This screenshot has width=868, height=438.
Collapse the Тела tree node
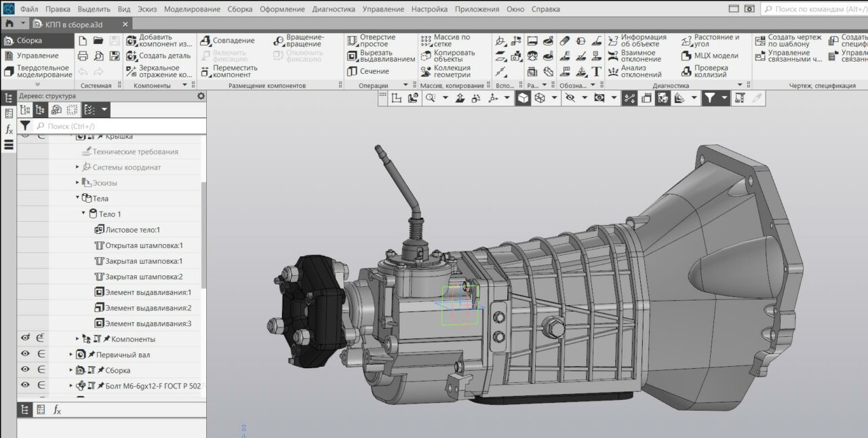pos(77,198)
